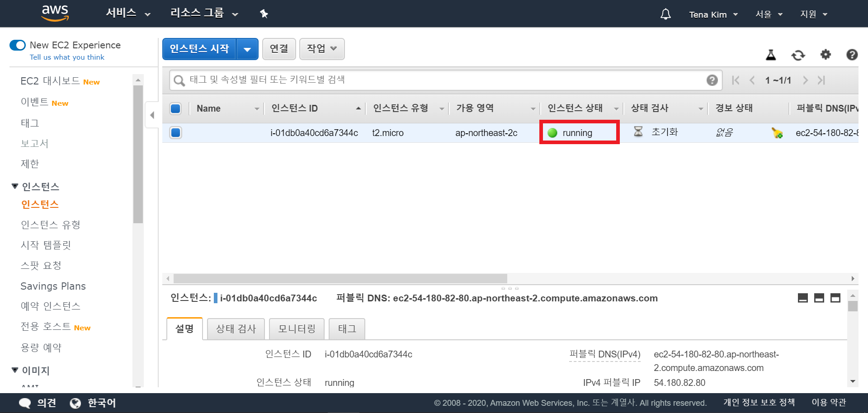Click the alarm creation icon in row
This screenshot has width=868, height=413.
tap(777, 133)
